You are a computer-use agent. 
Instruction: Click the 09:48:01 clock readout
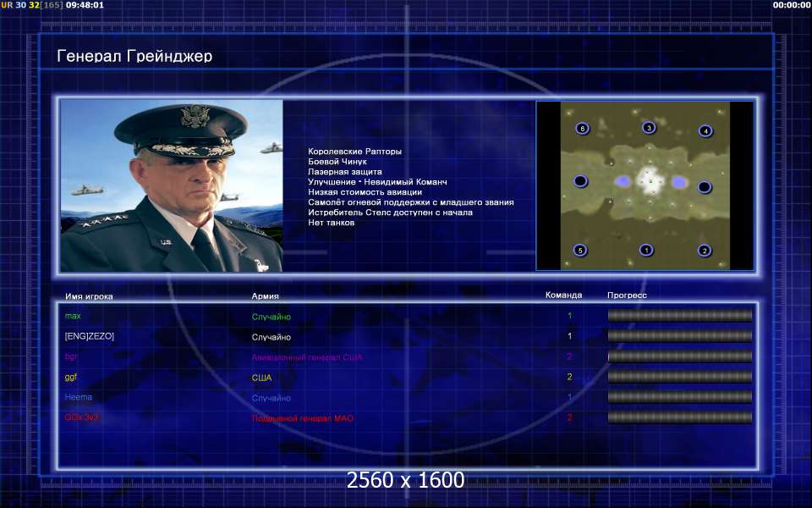(85, 5)
